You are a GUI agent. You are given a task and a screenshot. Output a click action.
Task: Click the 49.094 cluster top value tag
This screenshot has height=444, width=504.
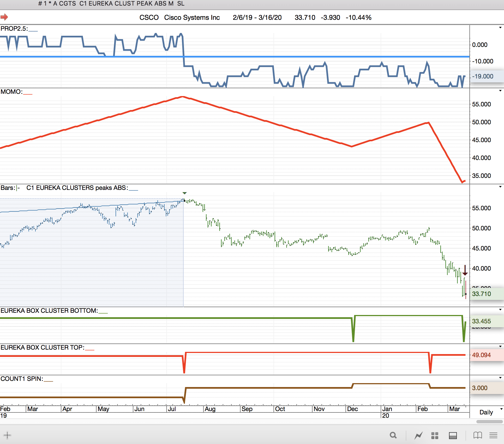point(487,355)
